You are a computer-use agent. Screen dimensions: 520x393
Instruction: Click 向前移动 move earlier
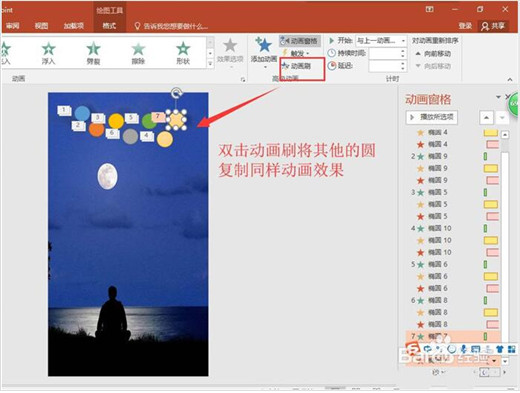point(433,53)
